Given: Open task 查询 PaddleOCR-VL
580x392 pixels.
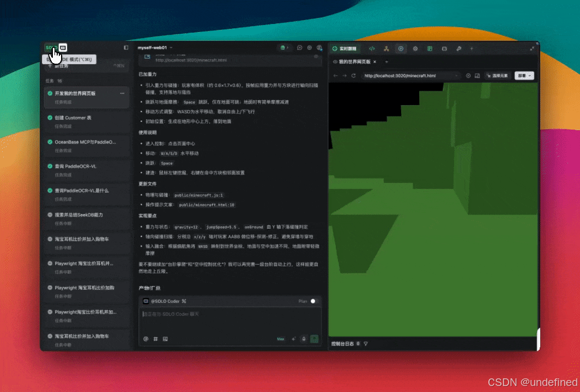Looking at the screenshot, I should tap(87, 170).
